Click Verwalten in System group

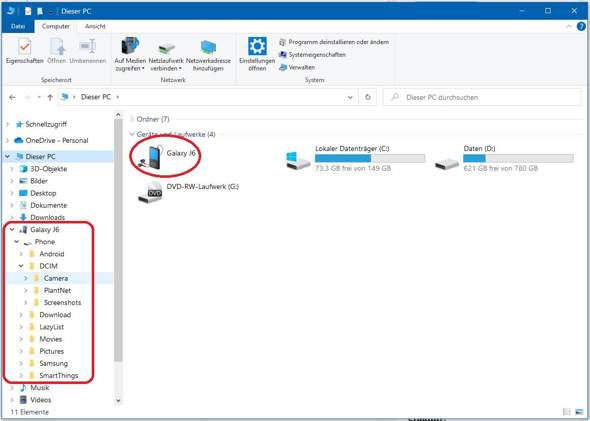tap(297, 67)
